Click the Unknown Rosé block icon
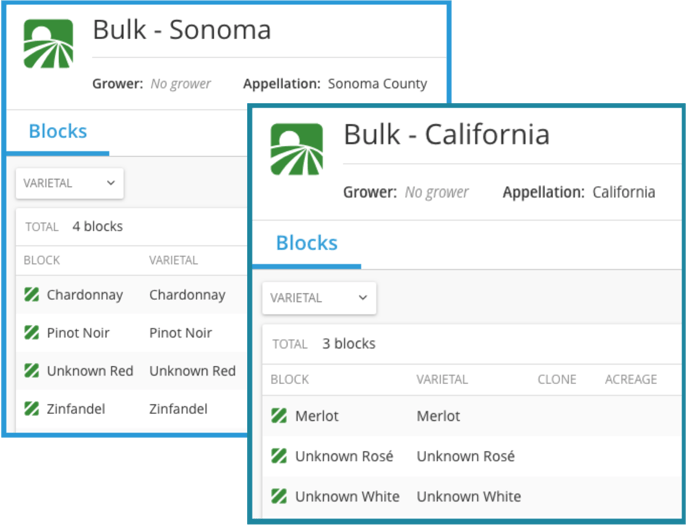 280,456
